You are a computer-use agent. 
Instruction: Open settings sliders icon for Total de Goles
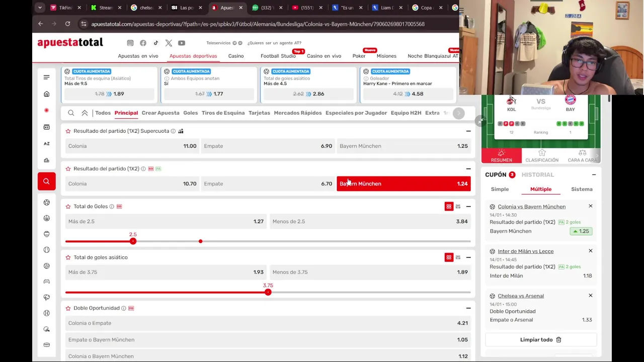tap(458, 207)
